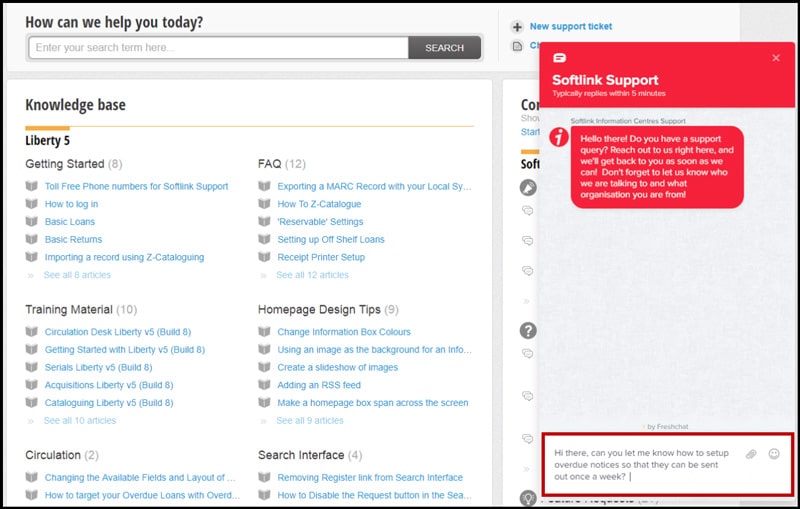
Task: Open the How to log in article
Action: coord(71,204)
